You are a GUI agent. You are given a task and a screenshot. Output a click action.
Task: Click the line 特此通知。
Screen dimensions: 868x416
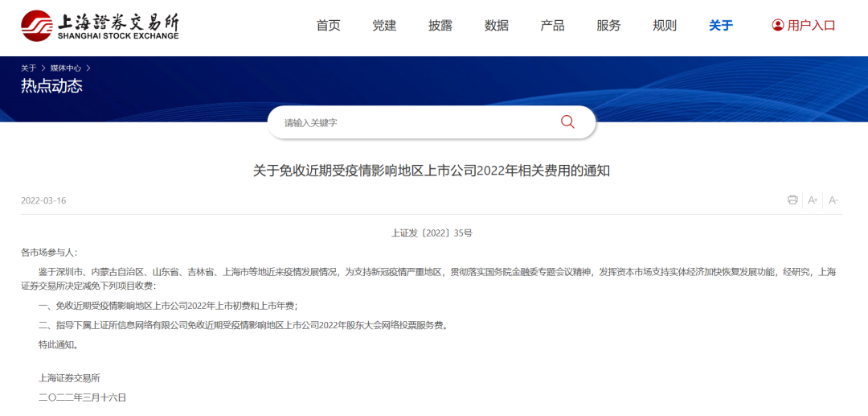tap(58, 344)
